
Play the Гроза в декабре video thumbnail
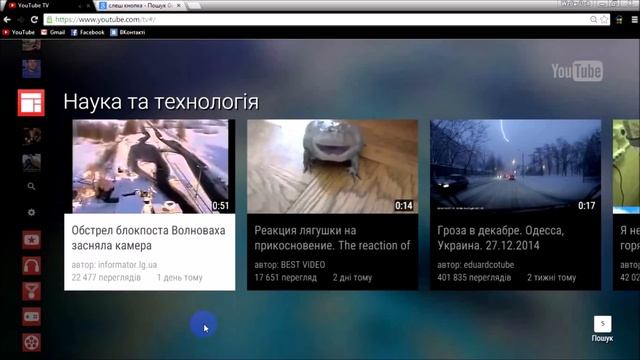tap(516, 166)
